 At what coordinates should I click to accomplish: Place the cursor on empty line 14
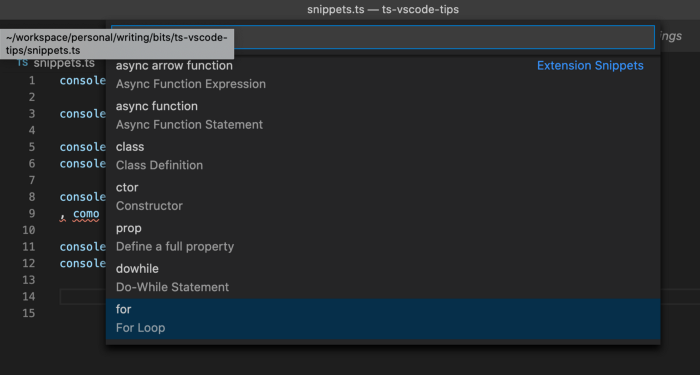(379, 297)
